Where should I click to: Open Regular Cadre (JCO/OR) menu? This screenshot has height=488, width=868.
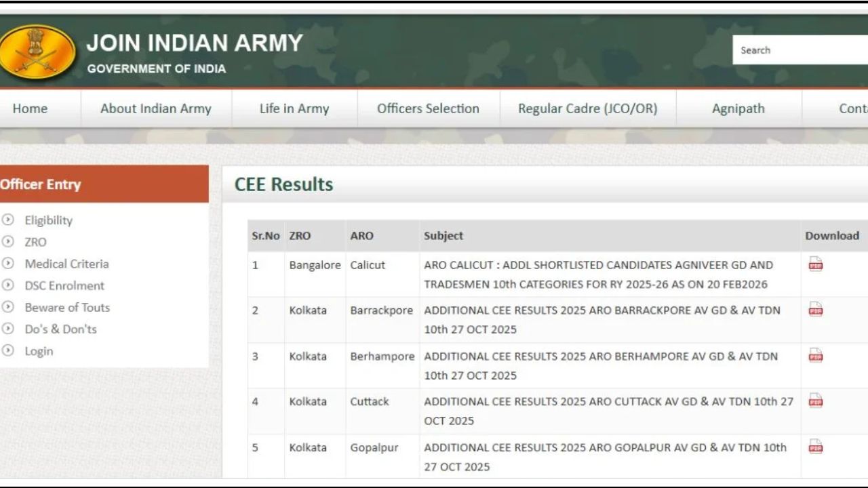pyautogui.click(x=588, y=108)
